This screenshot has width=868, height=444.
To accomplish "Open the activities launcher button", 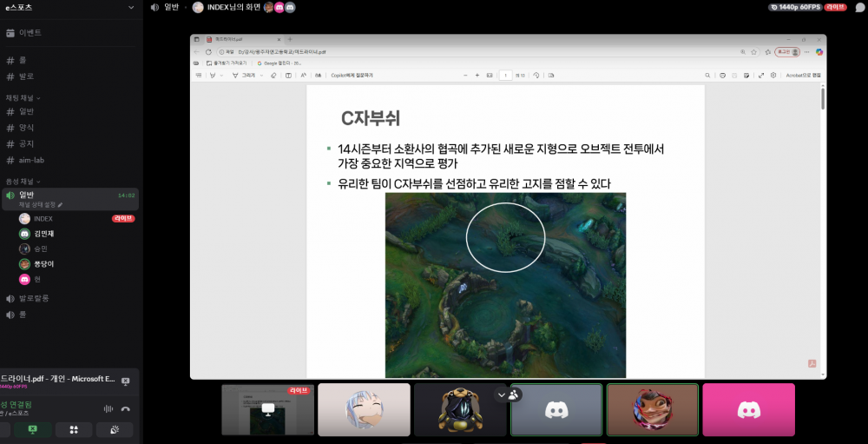I will coord(74,429).
